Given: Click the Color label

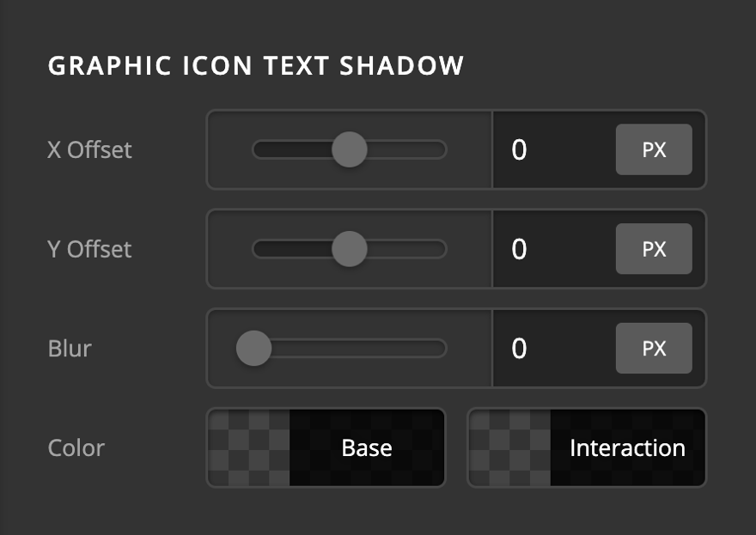Looking at the screenshot, I should click(76, 447).
